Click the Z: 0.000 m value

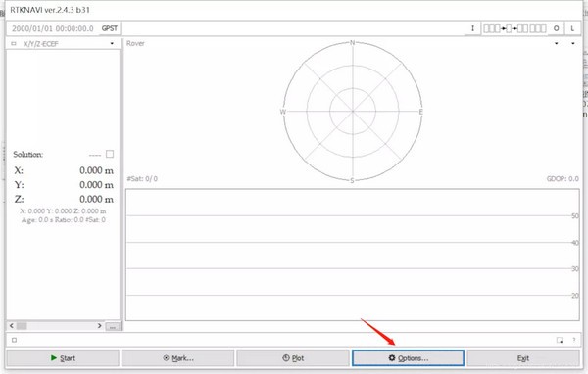point(96,199)
